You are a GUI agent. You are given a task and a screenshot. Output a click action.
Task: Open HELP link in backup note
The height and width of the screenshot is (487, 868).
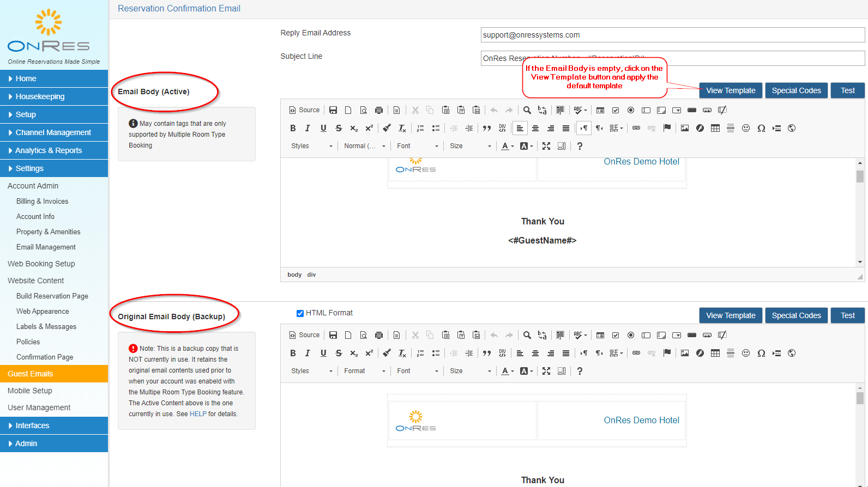pos(198,414)
